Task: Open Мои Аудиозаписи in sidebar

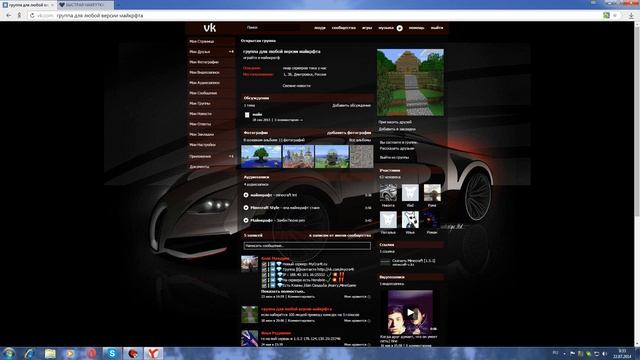Action: click(204, 83)
